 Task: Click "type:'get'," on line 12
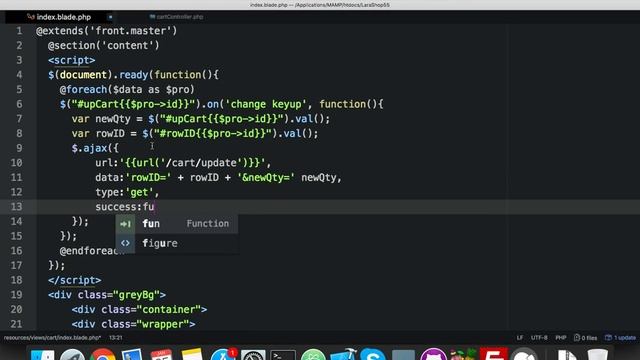127,192
